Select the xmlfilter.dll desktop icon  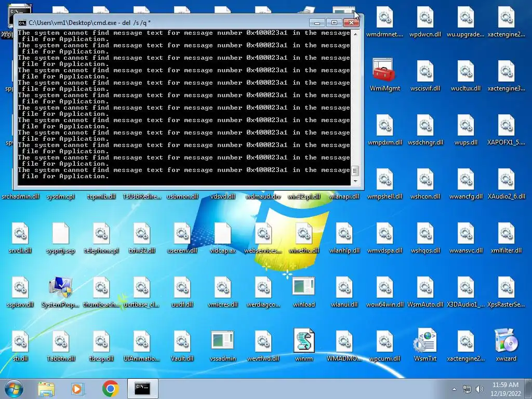point(506,233)
